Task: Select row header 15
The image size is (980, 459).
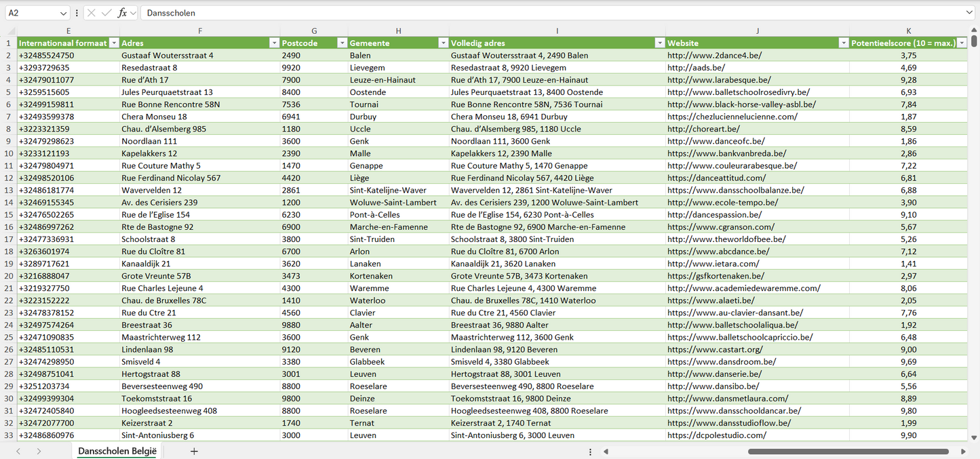Action: click(8, 215)
